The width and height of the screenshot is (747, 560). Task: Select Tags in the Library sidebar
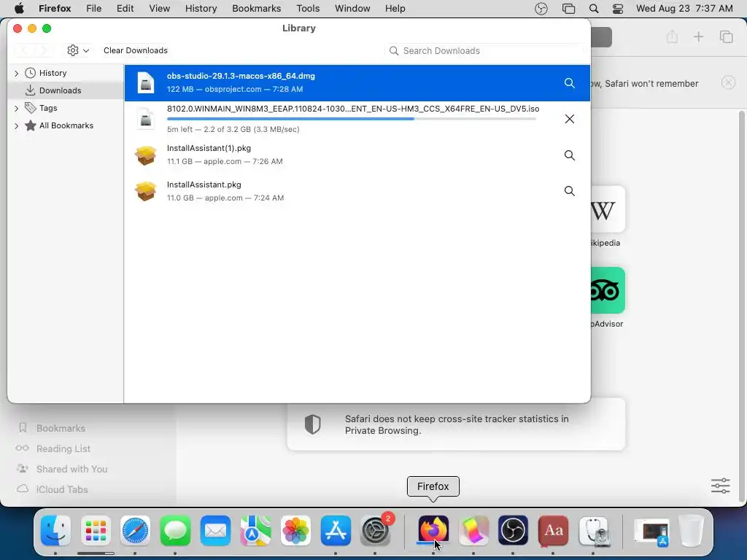pyautogui.click(x=48, y=108)
